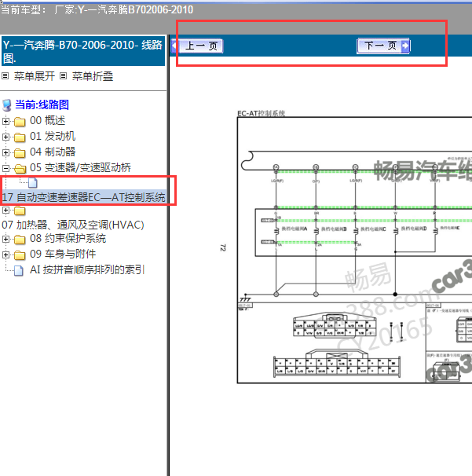Open AI 按拼音顺序排列的索引 page

coord(87,269)
